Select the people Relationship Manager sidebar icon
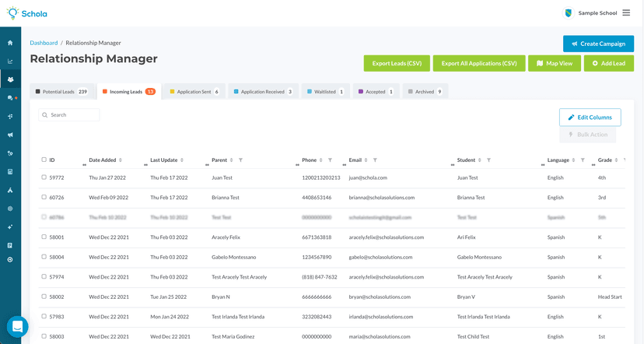Screen dimensions: 644x344 tap(10, 79)
